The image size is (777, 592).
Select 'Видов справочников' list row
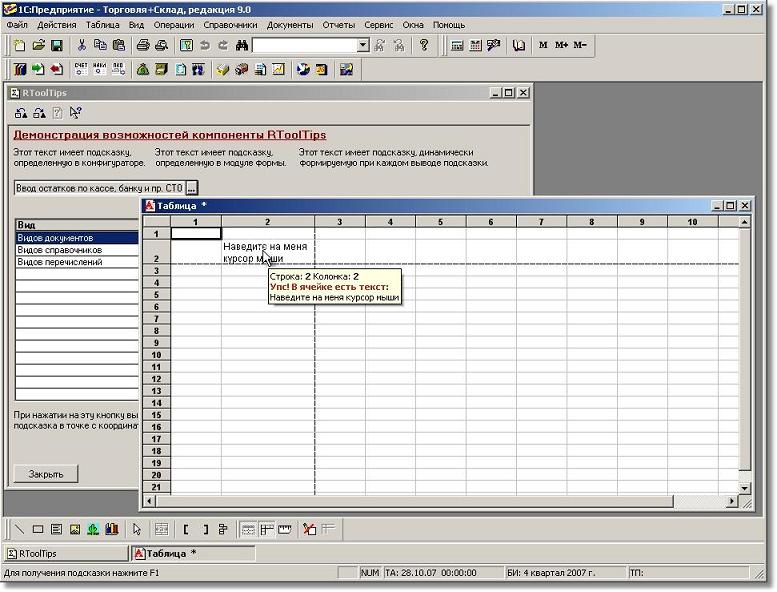click(60, 250)
